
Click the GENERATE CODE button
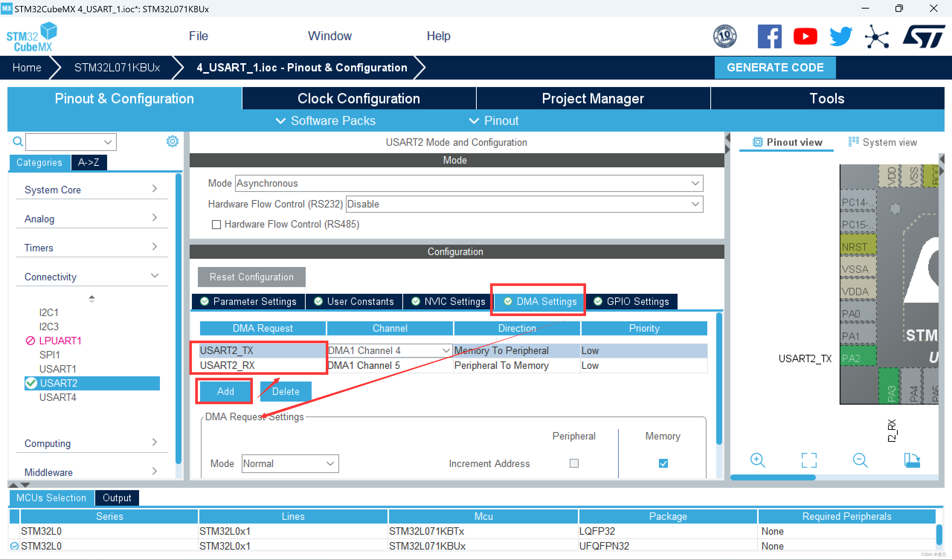pos(775,68)
